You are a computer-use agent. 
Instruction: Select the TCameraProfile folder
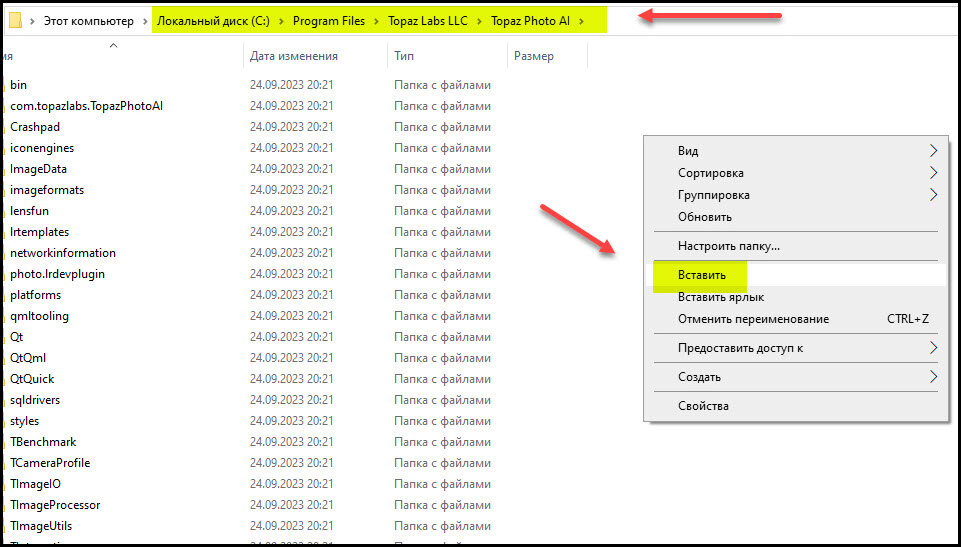click(x=50, y=462)
